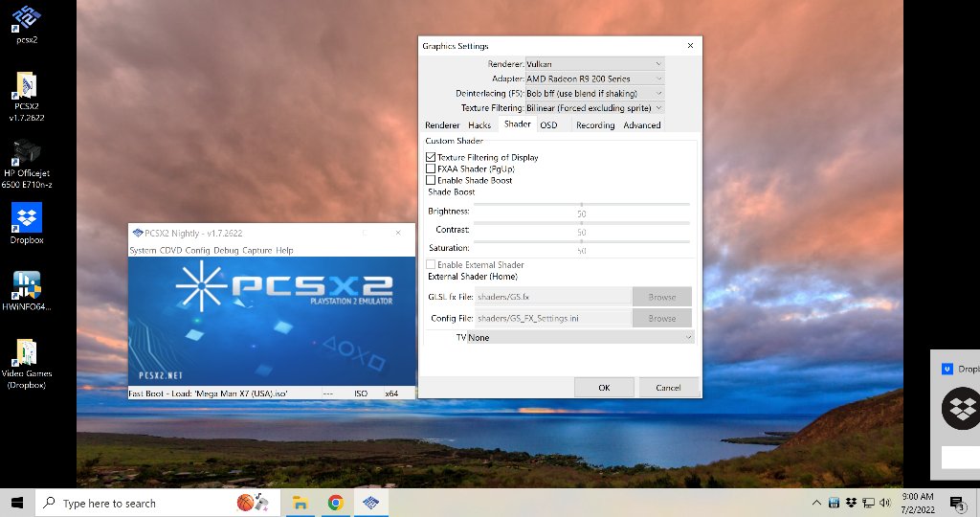Switch to the Renderer tab
Screen dimensions: 980x517
[x=442, y=125]
